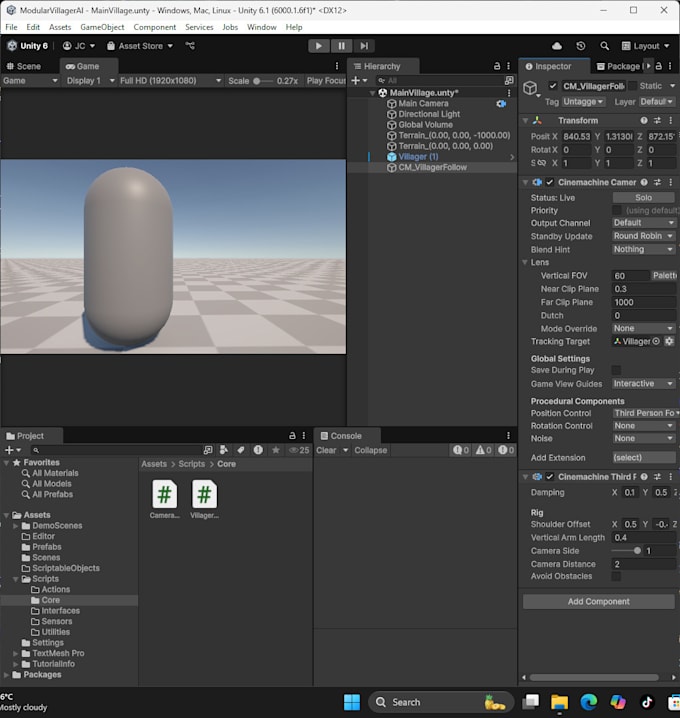Toggle Cinemachine Third Person Follow enabled checkbox
Viewport: 680px width, 718px height.
tap(549, 477)
